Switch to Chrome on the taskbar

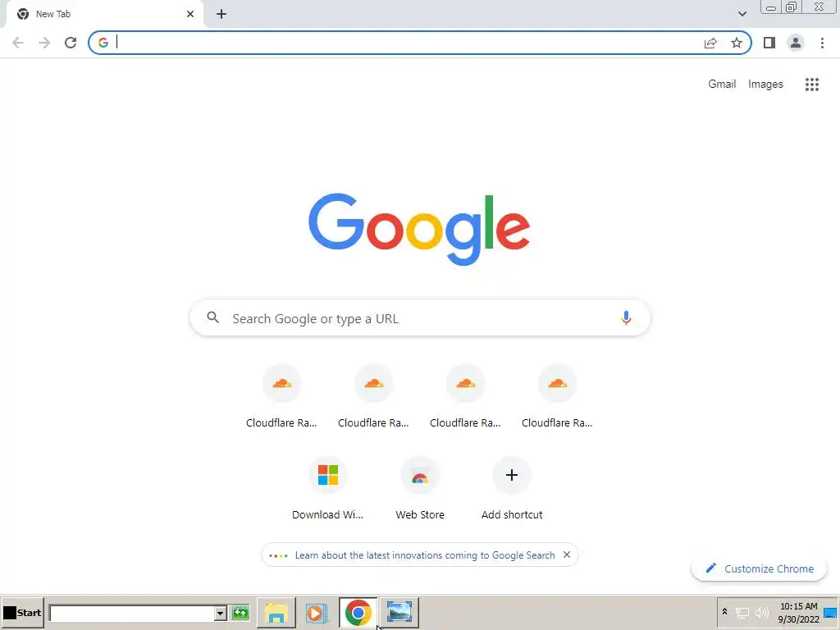[x=358, y=613]
